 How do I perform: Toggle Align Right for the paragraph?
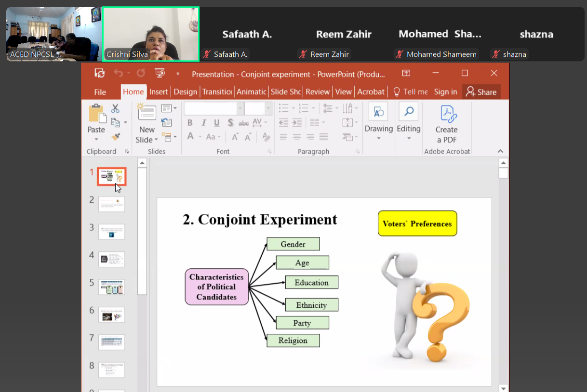[310, 137]
